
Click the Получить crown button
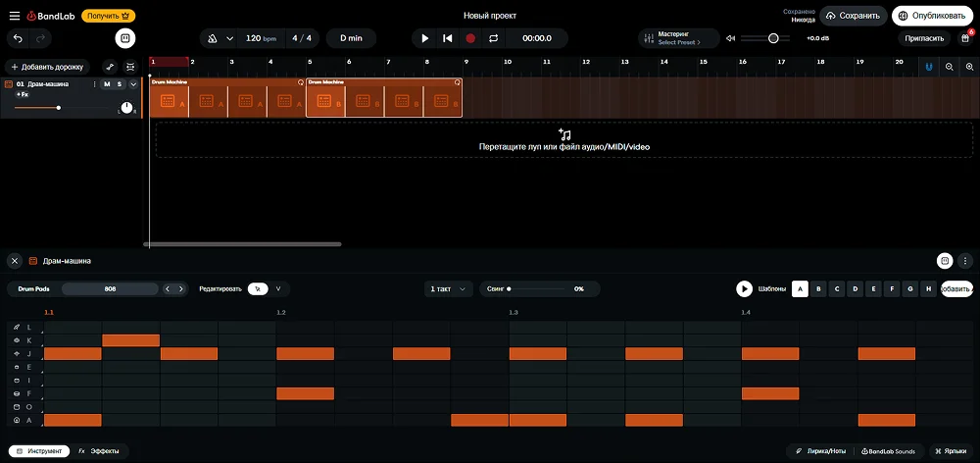[108, 16]
